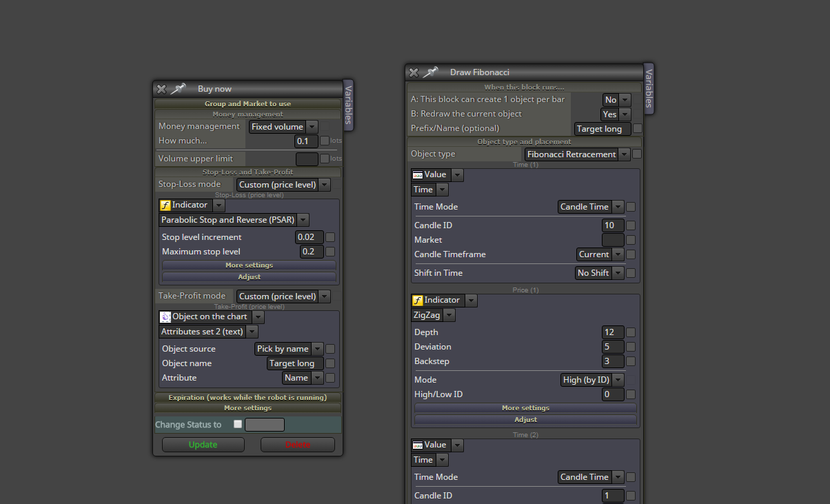The image size is (830, 504).
Task: Toggle checkbox beside Volume upper limit
Action: click(x=325, y=159)
